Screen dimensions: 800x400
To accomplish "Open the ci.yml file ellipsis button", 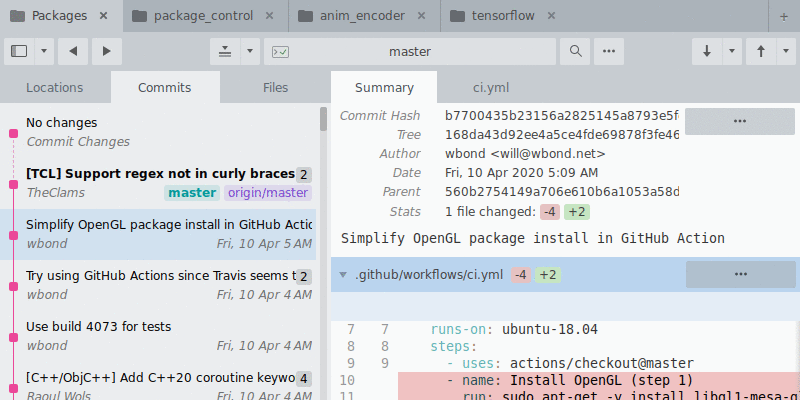I will tap(740, 274).
